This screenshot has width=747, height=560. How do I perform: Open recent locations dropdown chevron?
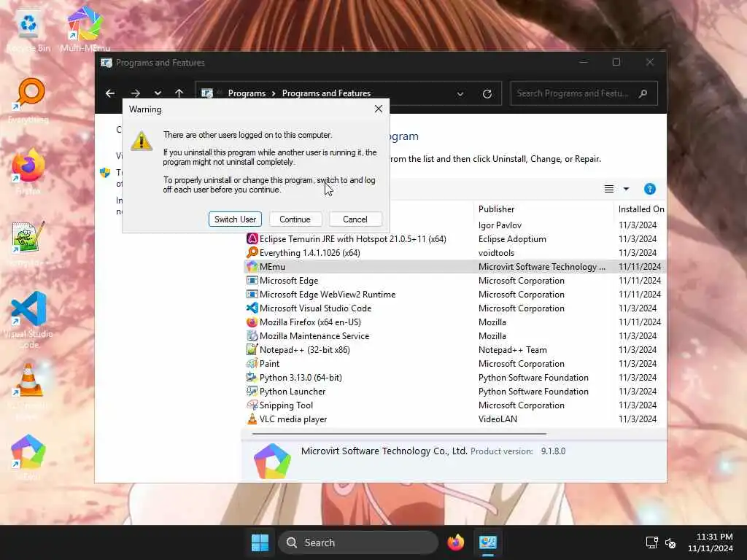point(158,93)
